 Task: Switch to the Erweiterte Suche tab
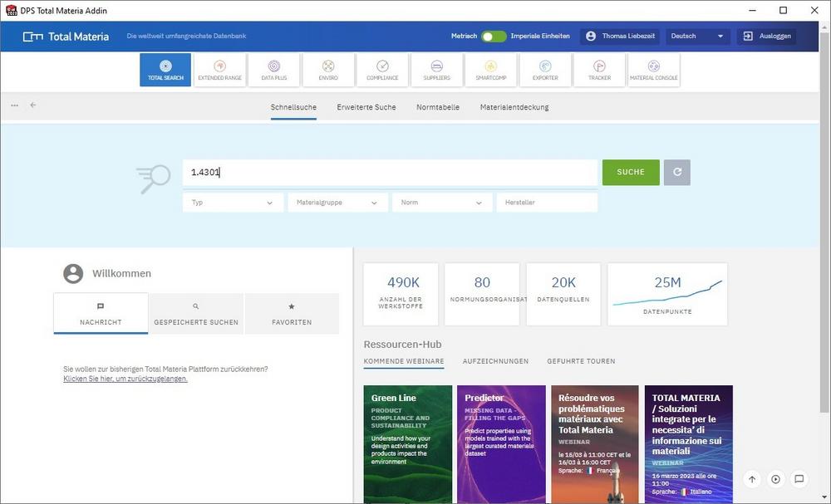[366, 107]
